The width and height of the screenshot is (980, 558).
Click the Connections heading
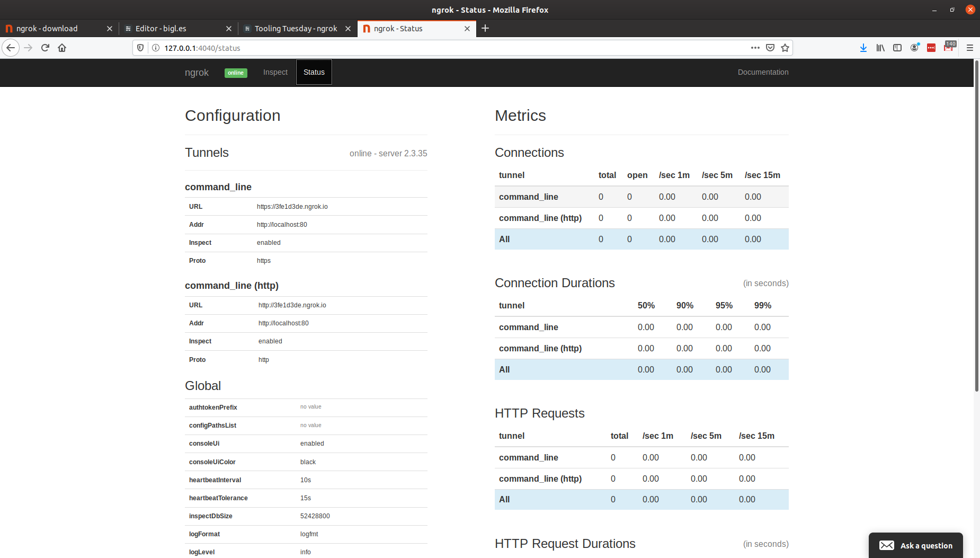529,153
